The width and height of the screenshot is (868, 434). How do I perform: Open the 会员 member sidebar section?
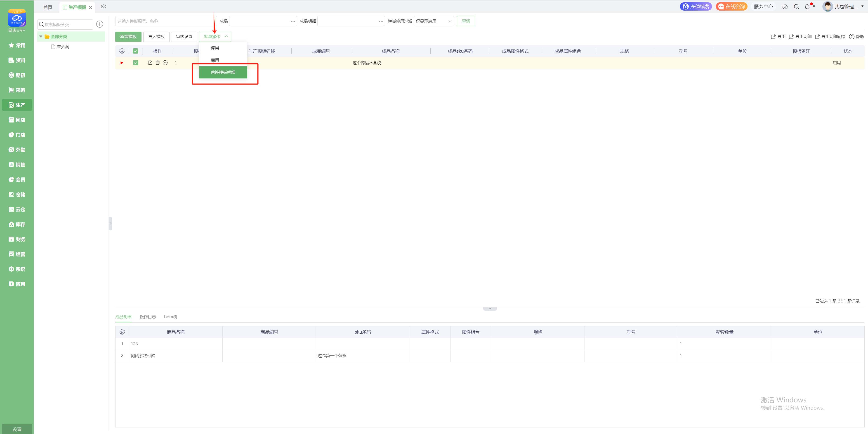pyautogui.click(x=17, y=180)
